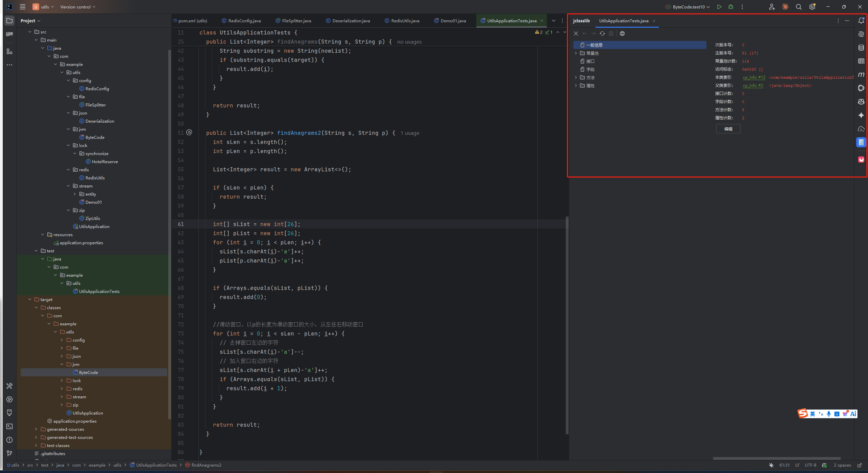Click the jclasslib horizontal scrollbar

777,458
